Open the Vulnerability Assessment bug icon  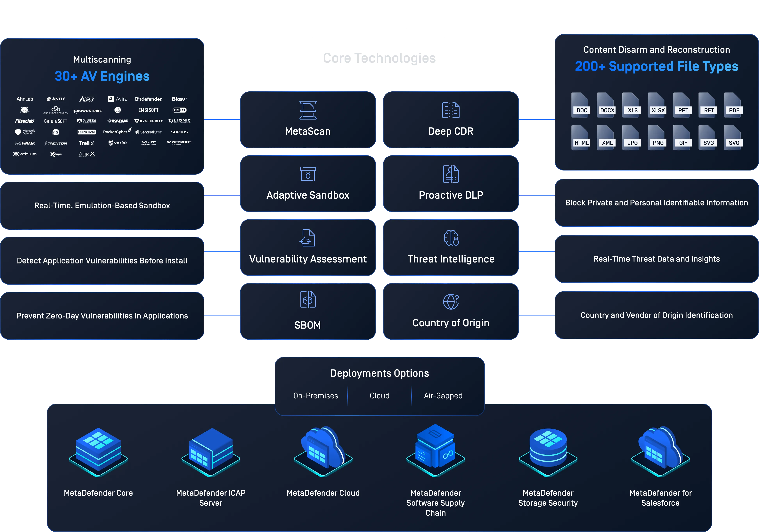(307, 238)
